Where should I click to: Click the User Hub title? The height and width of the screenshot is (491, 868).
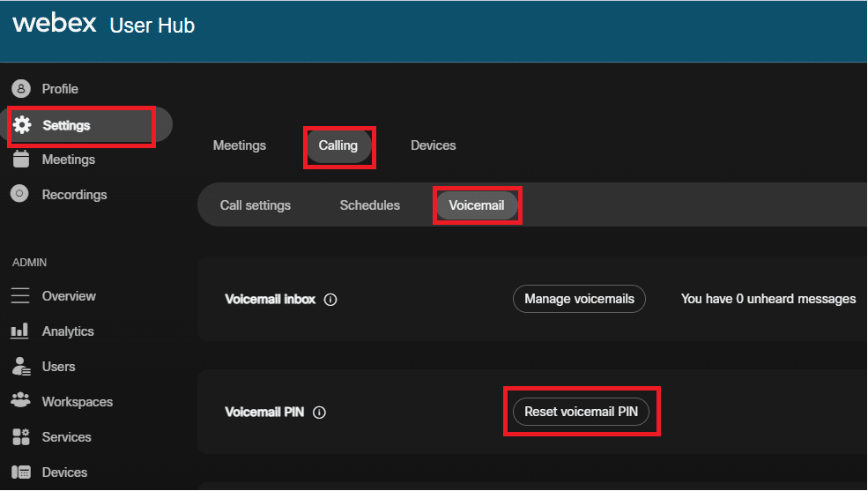[152, 26]
